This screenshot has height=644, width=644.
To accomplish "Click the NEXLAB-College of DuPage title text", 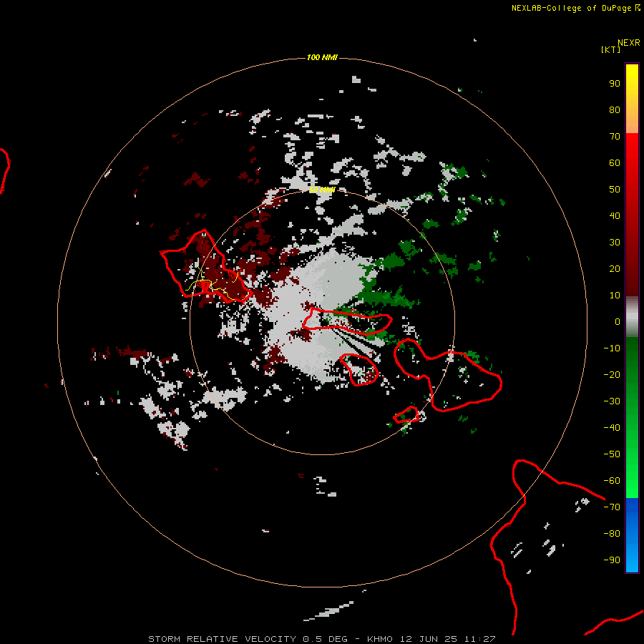I will tap(571, 8).
